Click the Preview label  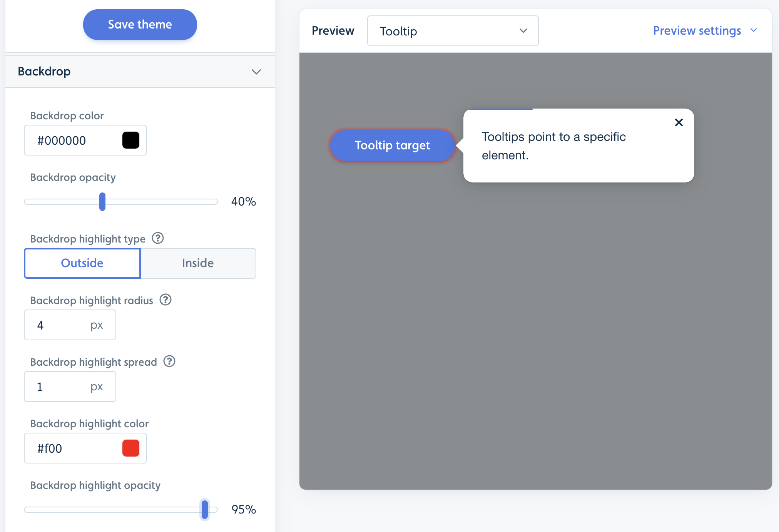coord(333,30)
